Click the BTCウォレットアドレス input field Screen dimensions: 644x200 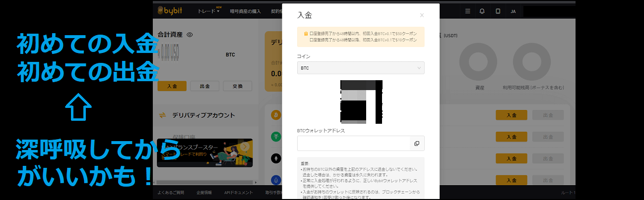[x=361, y=144]
